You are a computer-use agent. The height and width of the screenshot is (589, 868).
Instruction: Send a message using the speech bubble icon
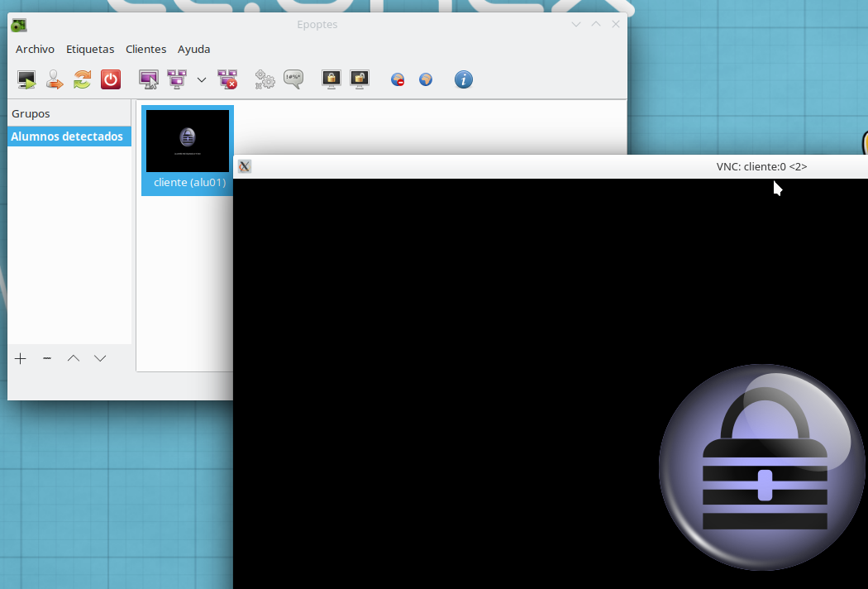click(x=293, y=79)
